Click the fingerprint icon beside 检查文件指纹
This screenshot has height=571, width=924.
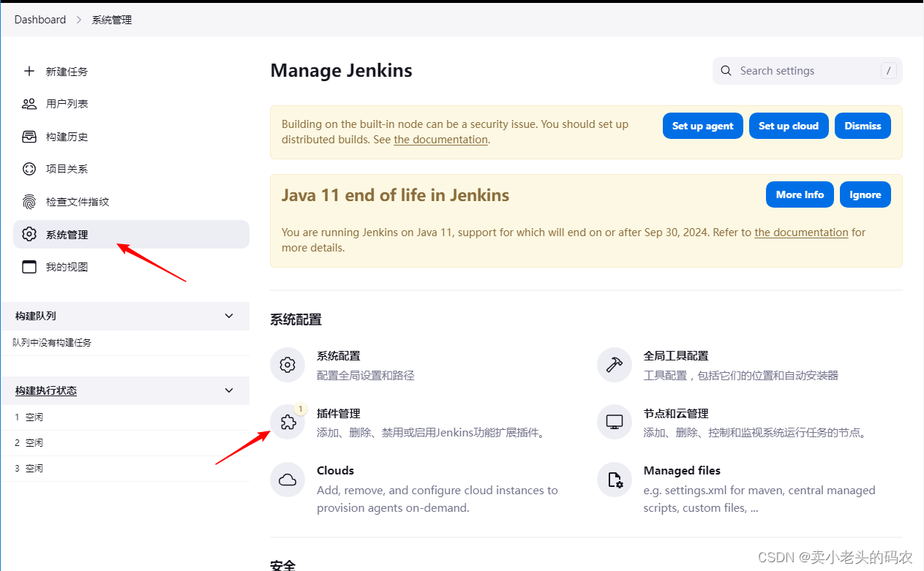tap(29, 202)
